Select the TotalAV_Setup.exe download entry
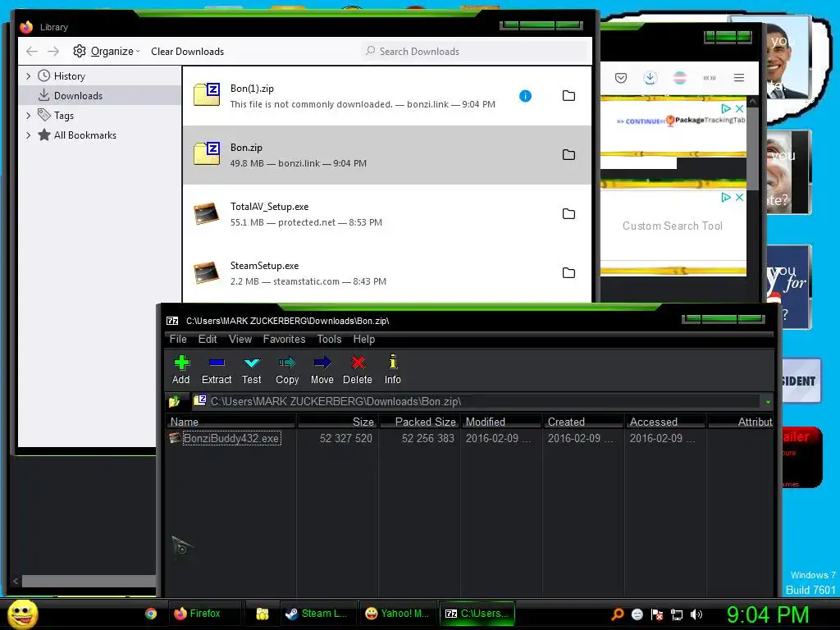Image resolution: width=840 pixels, height=630 pixels. point(387,214)
